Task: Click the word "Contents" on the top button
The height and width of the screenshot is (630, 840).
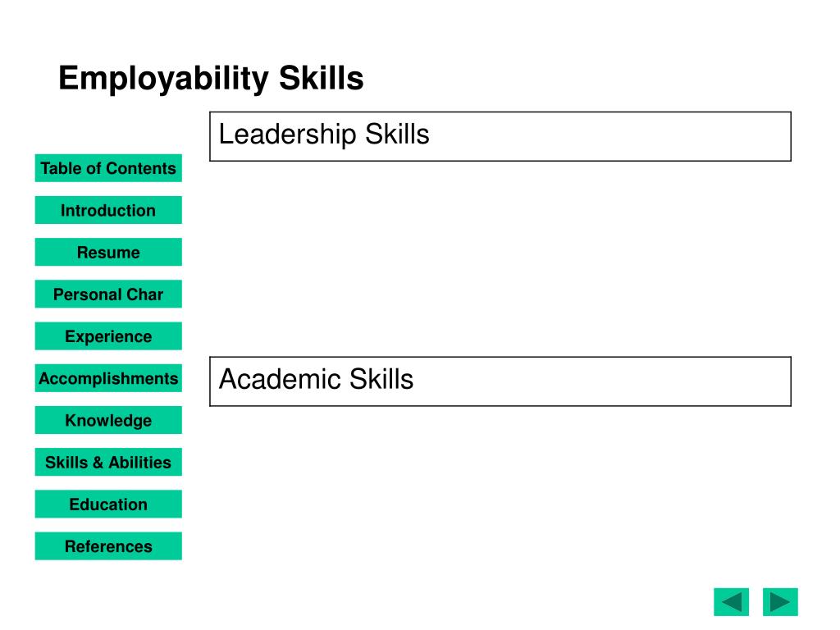Action: point(148,168)
